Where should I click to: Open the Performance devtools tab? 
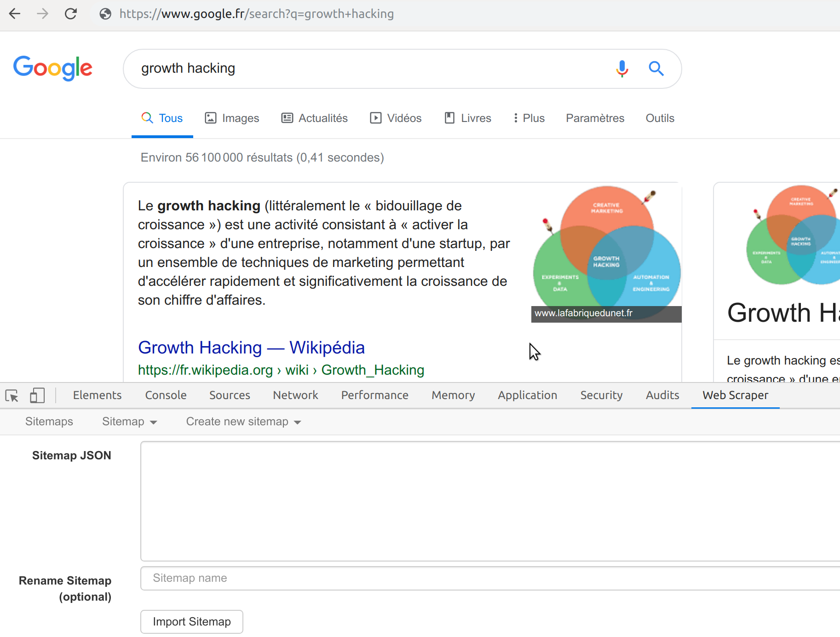(x=374, y=395)
